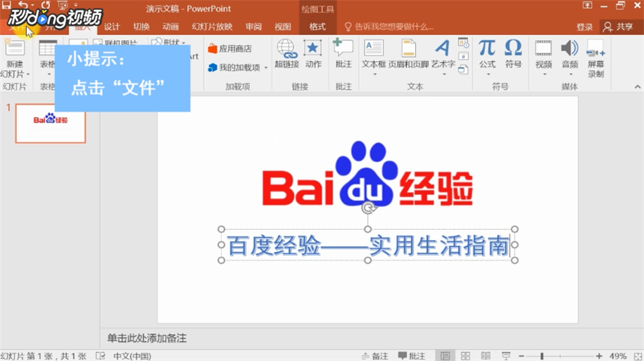Open Customize Quick Access Toolbar dropdown

pos(75,5)
